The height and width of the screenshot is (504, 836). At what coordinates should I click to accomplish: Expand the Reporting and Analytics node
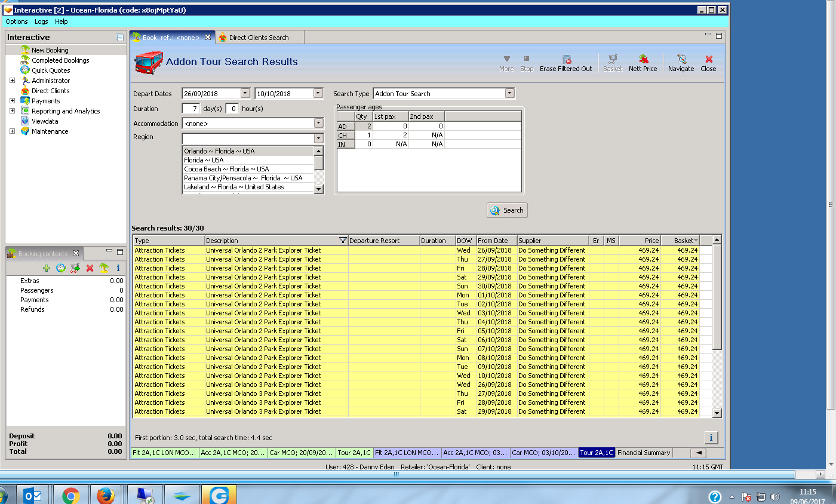pyautogui.click(x=12, y=111)
